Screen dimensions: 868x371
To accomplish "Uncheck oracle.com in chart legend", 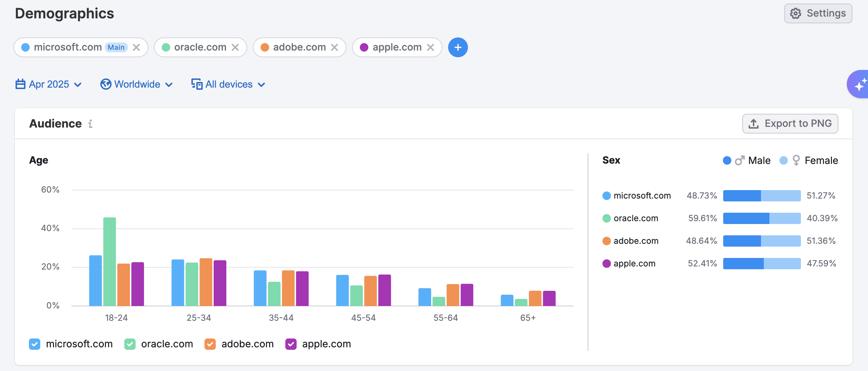I will point(130,344).
